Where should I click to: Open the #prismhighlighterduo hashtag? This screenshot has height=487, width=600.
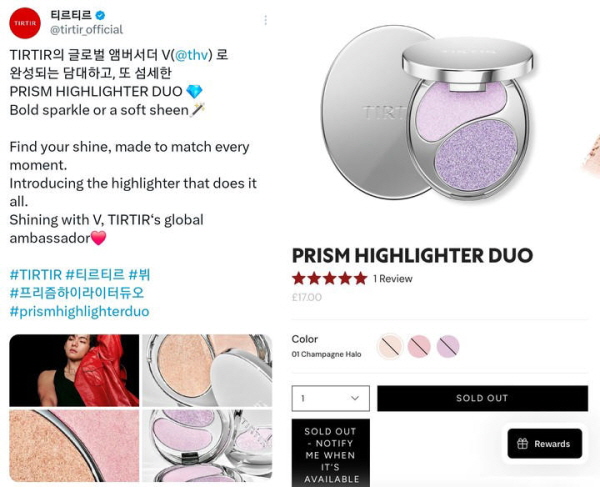[x=80, y=311]
